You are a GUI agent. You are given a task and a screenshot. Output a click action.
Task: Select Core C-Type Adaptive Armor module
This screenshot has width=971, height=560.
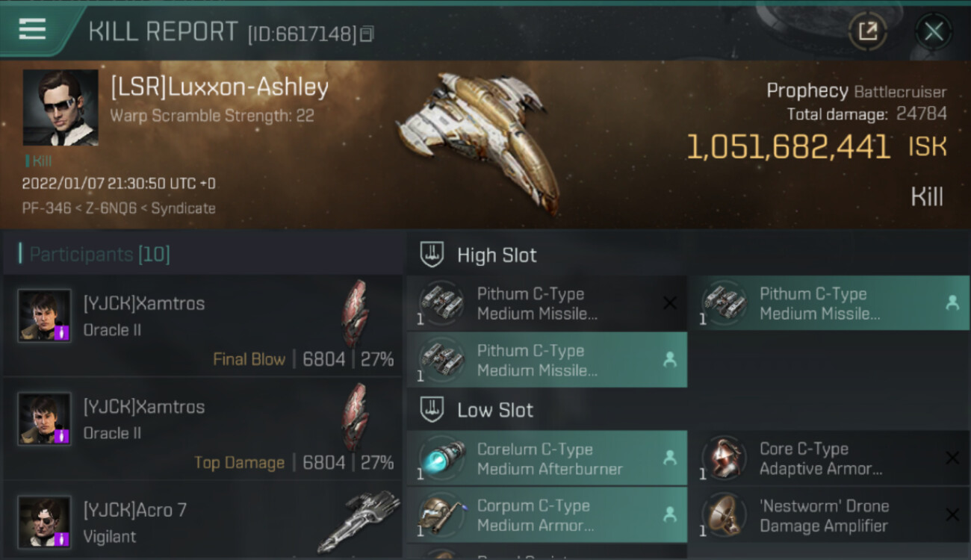click(x=828, y=458)
